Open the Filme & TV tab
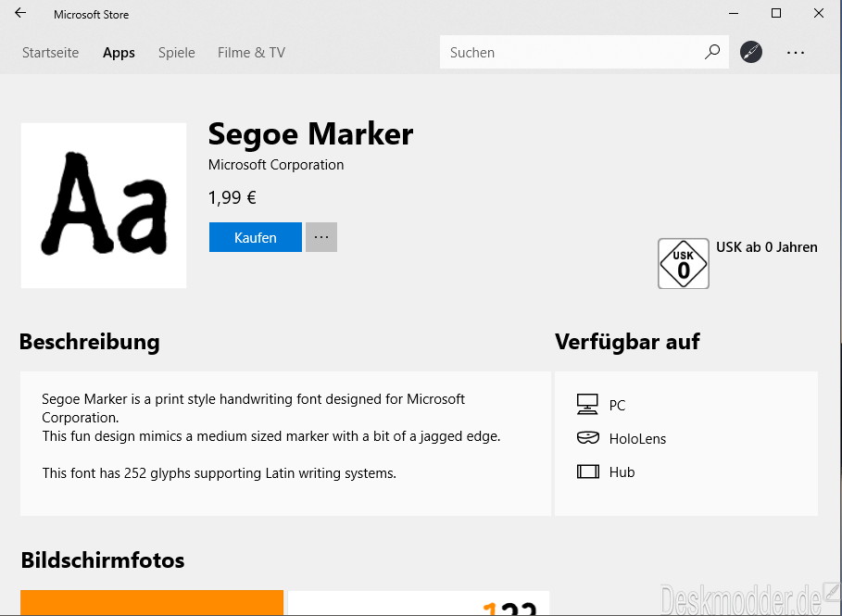Image resolution: width=842 pixels, height=616 pixels. [251, 53]
